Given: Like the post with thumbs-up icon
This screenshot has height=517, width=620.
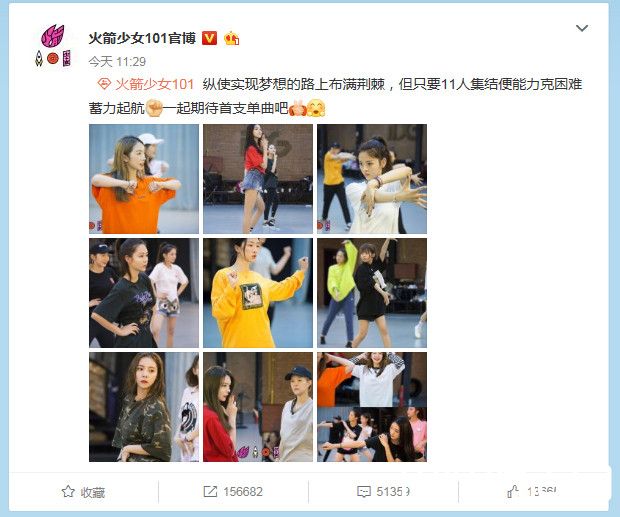Looking at the screenshot, I should click(x=513, y=491).
